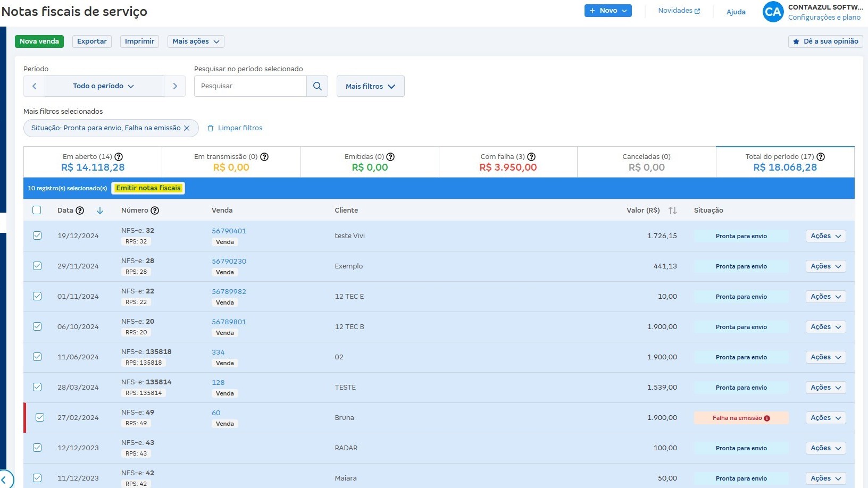Sort by Valor column arrows icon

(x=672, y=211)
